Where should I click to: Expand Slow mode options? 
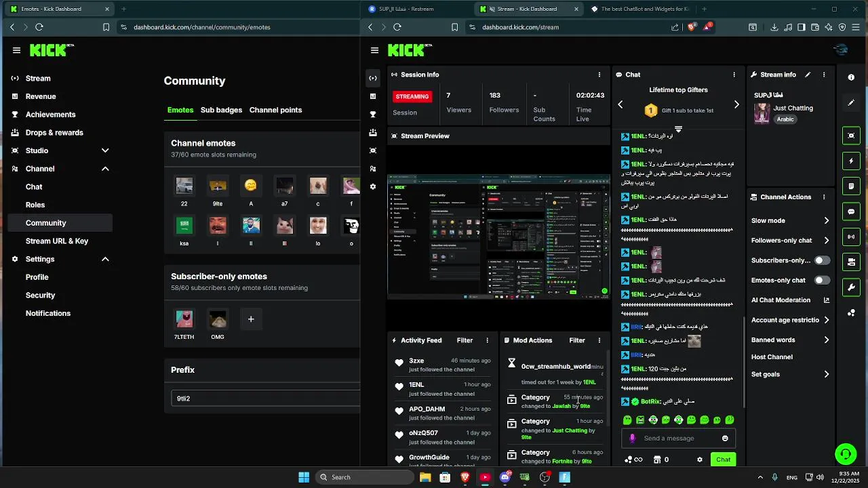point(827,221)
